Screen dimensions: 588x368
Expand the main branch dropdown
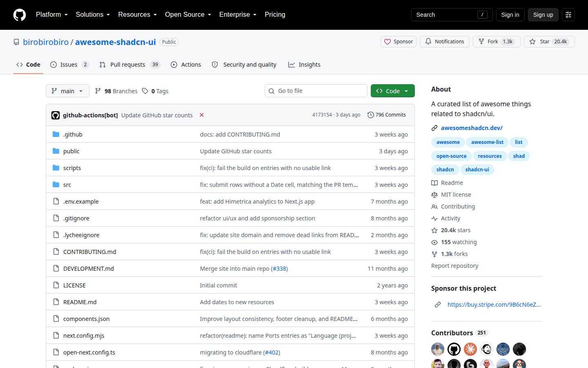pyautogui.click(x=67, y=91)
